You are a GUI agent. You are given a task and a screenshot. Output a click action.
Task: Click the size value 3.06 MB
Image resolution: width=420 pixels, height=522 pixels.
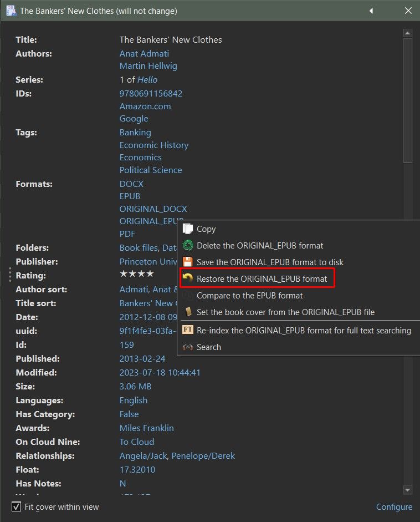(136, 387)
